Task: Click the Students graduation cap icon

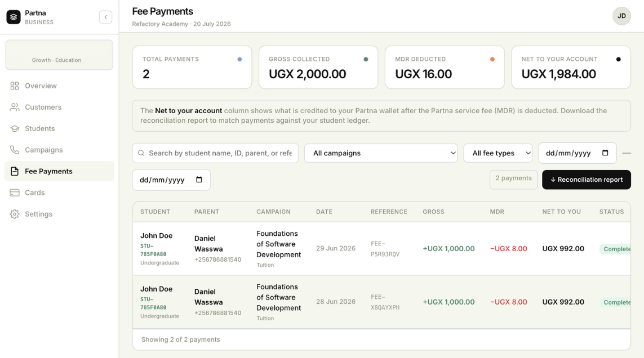Action: click(15, 128)
